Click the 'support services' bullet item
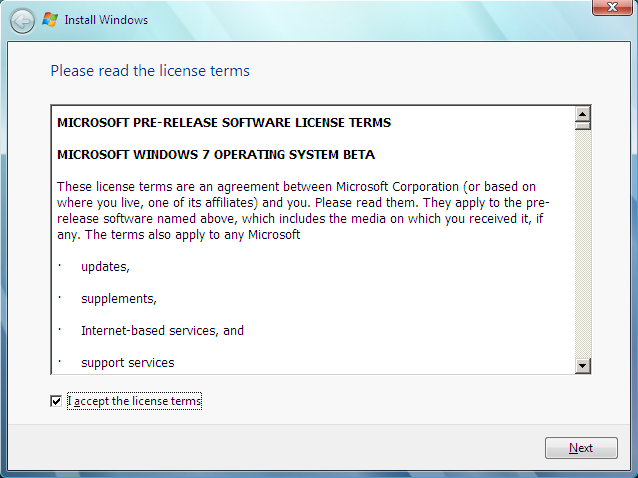Screen dimensions: 638x478 (x=127, y=362)
